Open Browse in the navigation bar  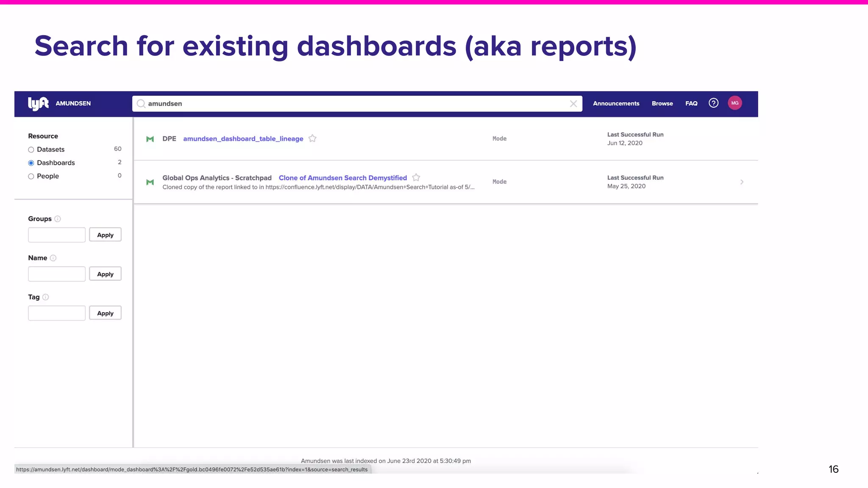[662, 103]
